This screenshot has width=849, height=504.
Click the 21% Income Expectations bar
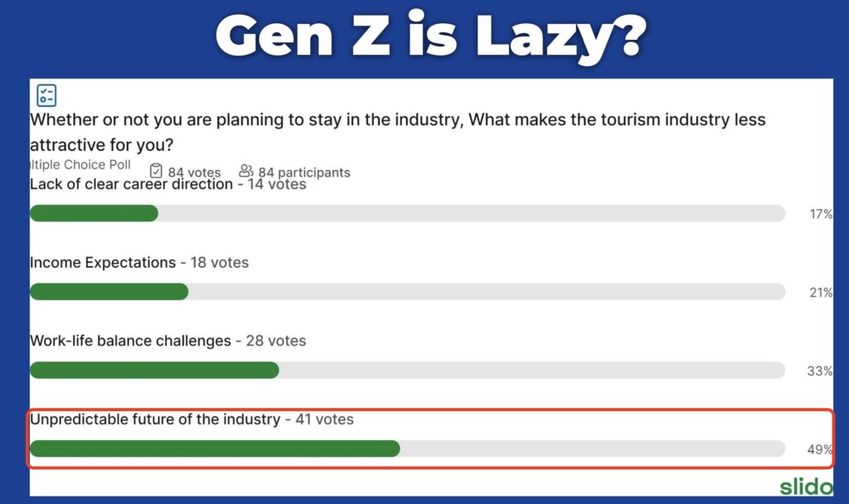(407, 292)
